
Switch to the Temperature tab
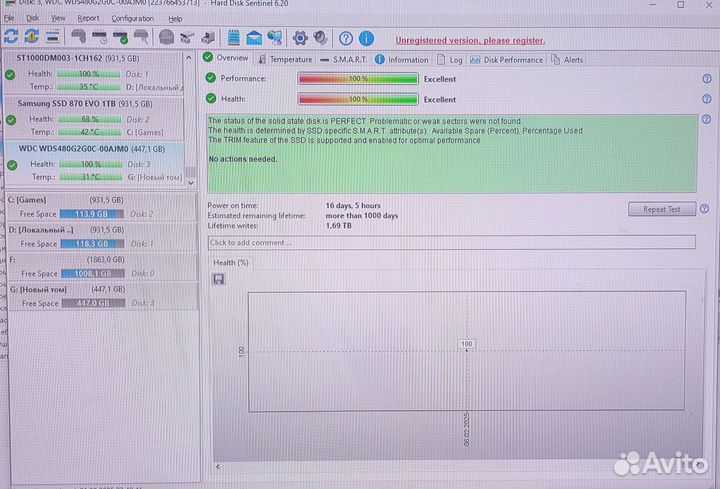click(x=285, y=59)
